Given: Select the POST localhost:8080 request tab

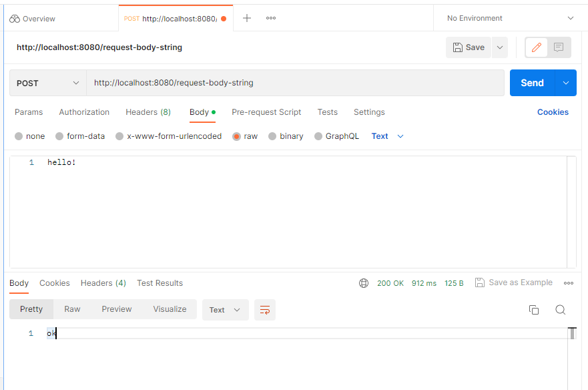Looking at the screenshot, I should (x=176, y=19).
